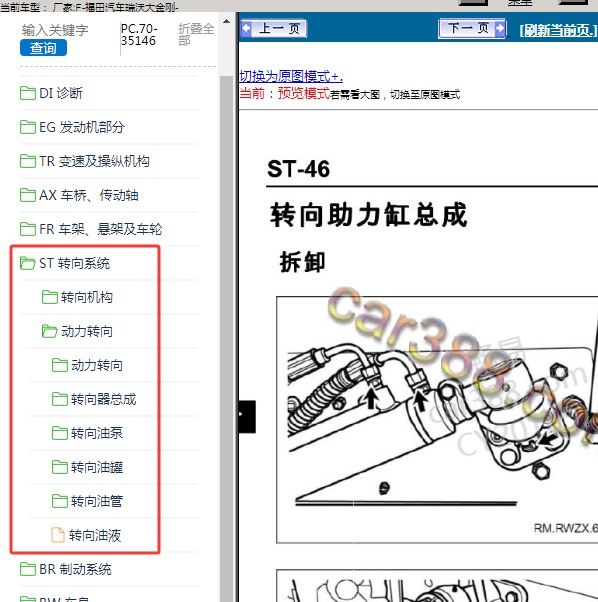
Task: Expand the FR 车架、悬架及车轮 tree entry
Action: 101,229
